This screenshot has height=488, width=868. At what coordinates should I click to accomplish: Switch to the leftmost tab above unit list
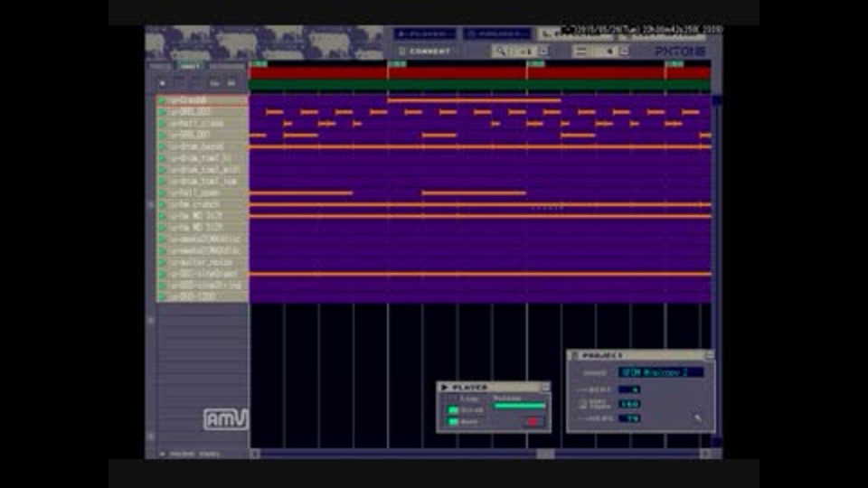(161, 66)
